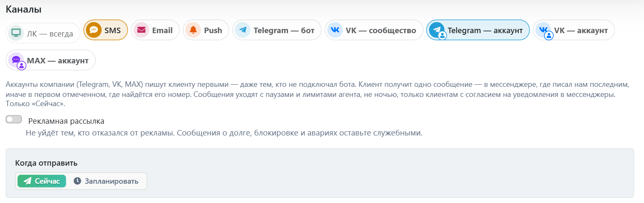Click the «Каналы» section heading
This screenshot has width=644, height=203.
pyautogui.click(x=24, y=9)
